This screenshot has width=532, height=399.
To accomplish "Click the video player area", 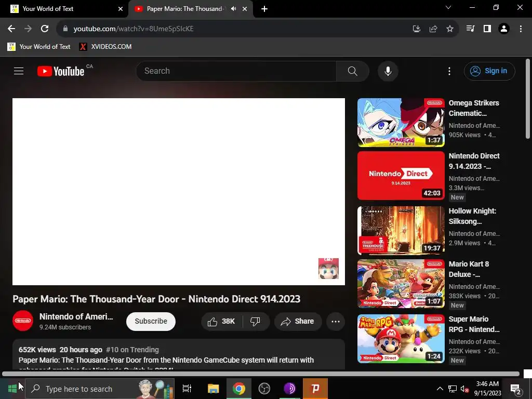I will pos(179,192).
